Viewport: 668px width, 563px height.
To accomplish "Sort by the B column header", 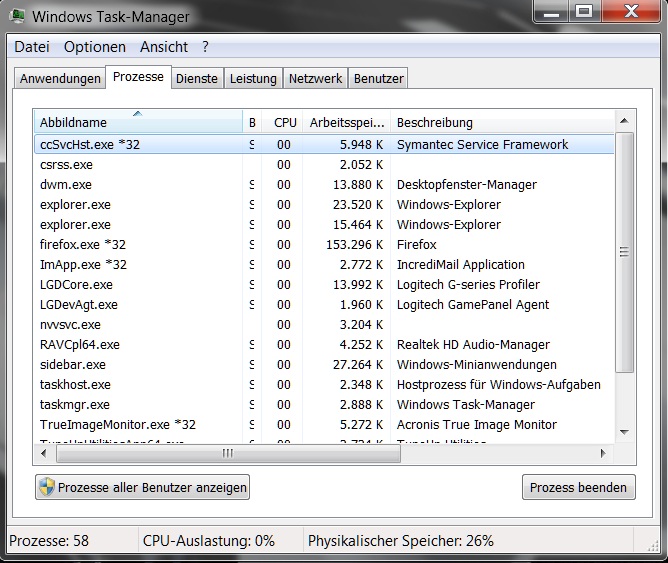I will point(252,122).
